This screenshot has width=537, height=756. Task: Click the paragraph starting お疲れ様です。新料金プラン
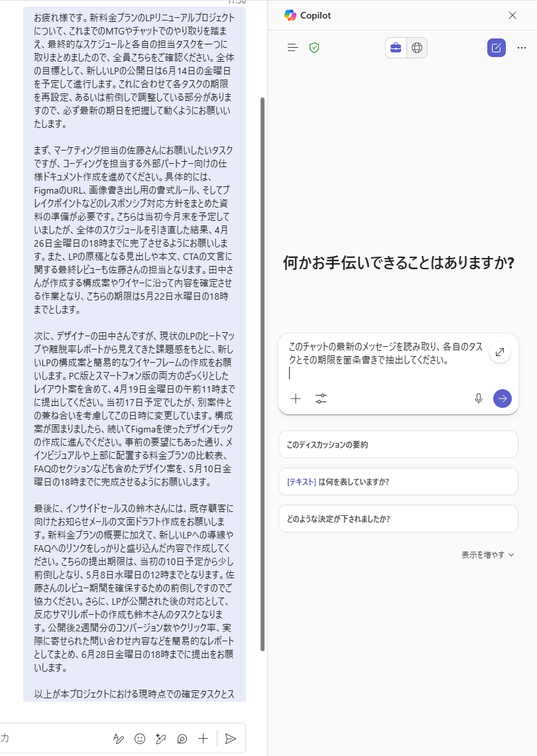pyautogui.click(x=134, y=70)
